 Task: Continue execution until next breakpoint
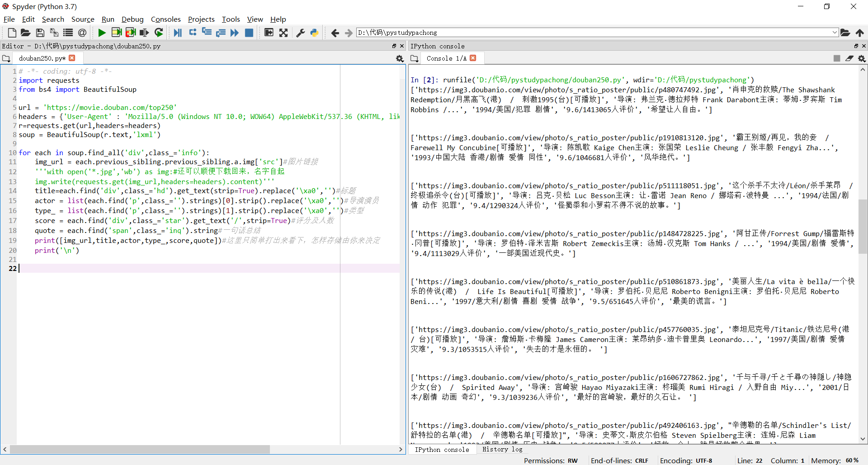(x=235, y=33)
